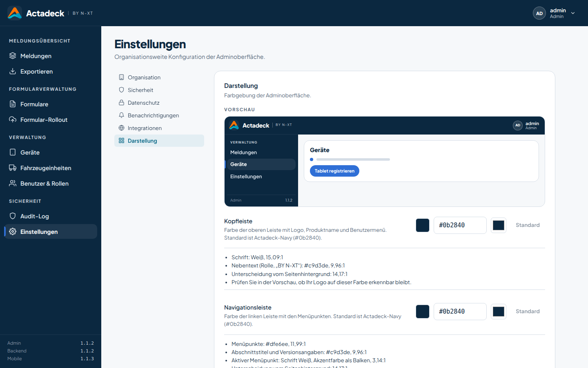Expand the admin user menu chevron

[573, 13]
